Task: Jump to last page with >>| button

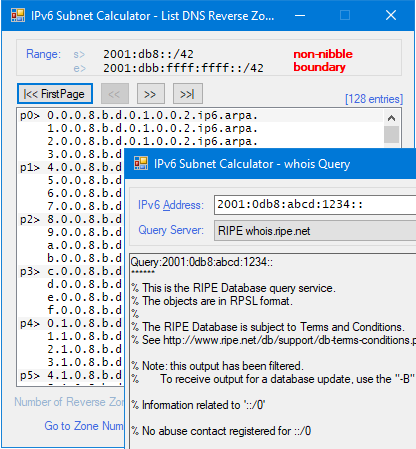Action: 188,94
